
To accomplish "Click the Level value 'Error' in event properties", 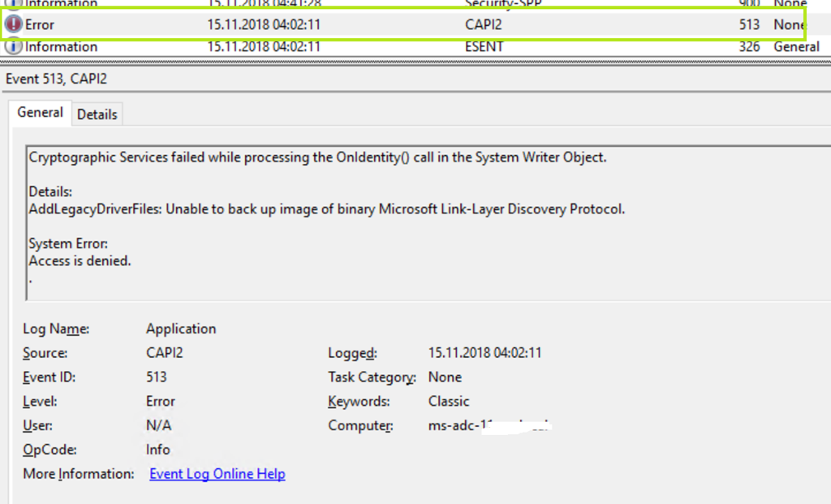I will coord(161,402).
